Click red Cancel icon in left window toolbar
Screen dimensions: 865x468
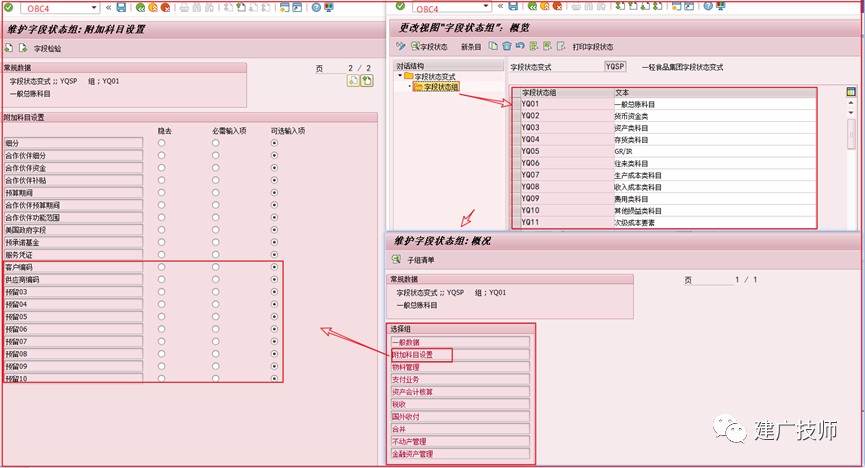165,7
